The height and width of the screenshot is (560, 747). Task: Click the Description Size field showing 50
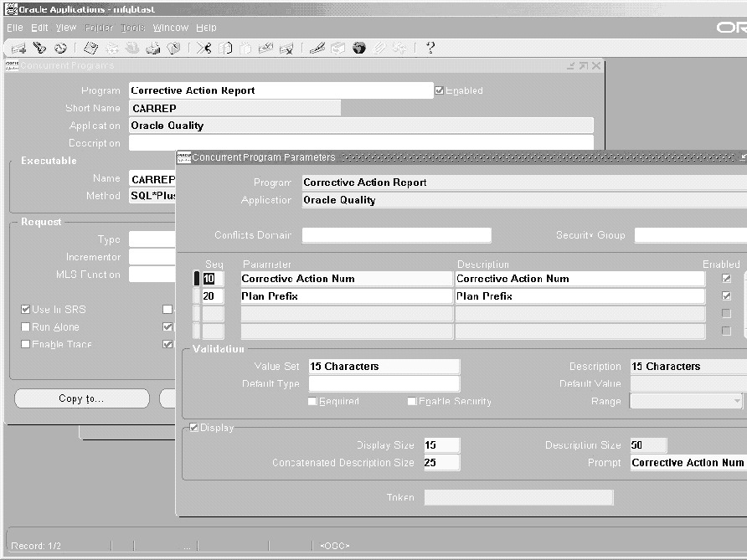648,444
